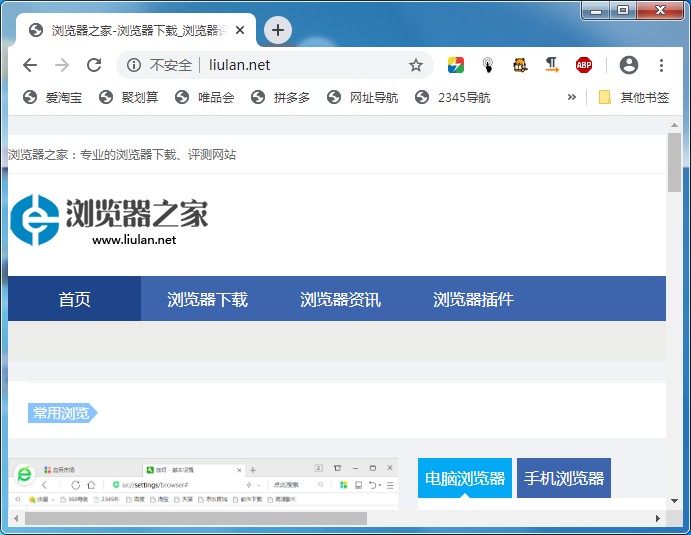Screen dimensions: 691x535
Task: Open the 聚划算 bookmark
Action: tap(129, 97)
